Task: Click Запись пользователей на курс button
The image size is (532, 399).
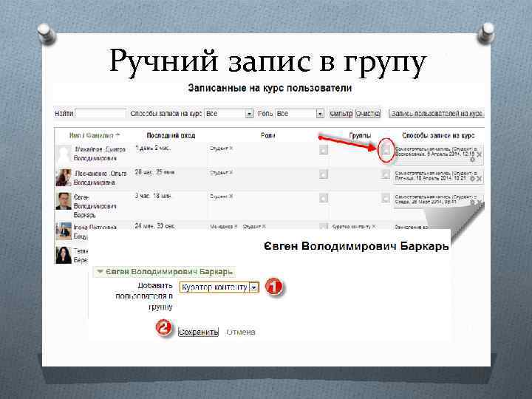Action: point(437,114)
